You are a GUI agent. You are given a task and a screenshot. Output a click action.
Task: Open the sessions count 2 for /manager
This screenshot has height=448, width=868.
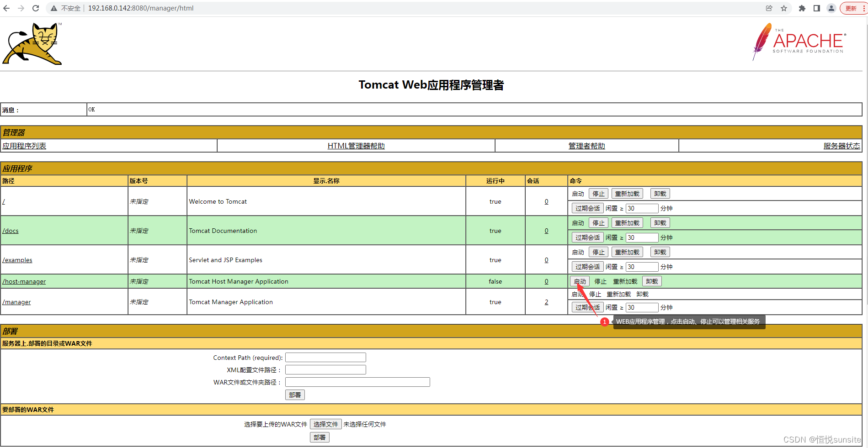pos(546,302)
